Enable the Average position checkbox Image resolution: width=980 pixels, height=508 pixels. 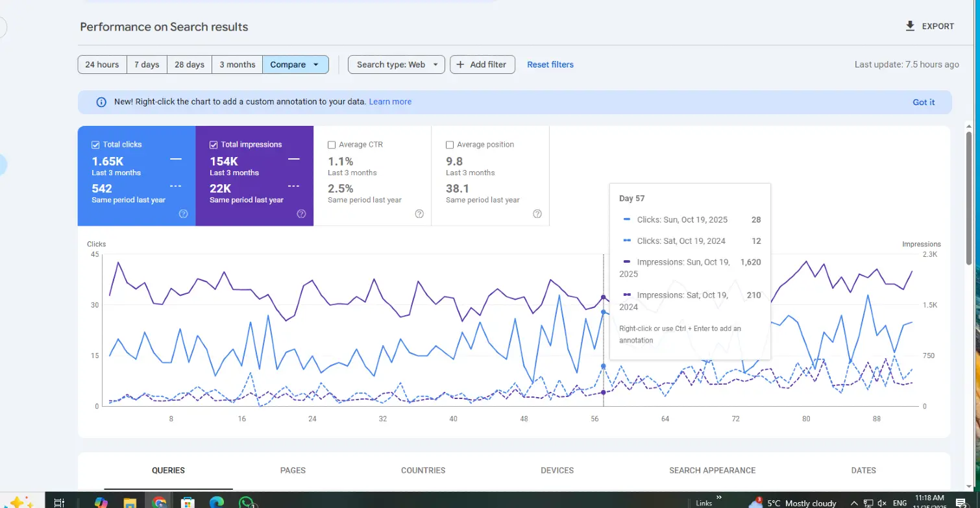click(450, 145)
